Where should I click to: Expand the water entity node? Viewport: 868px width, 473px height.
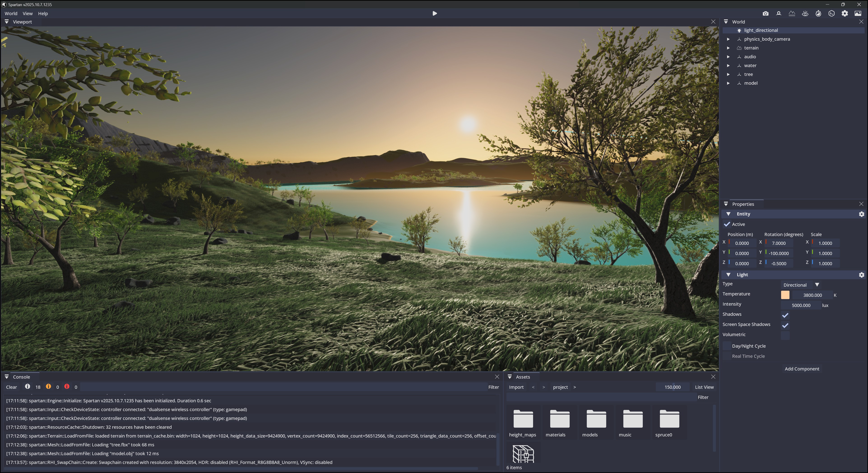(728, 66)
